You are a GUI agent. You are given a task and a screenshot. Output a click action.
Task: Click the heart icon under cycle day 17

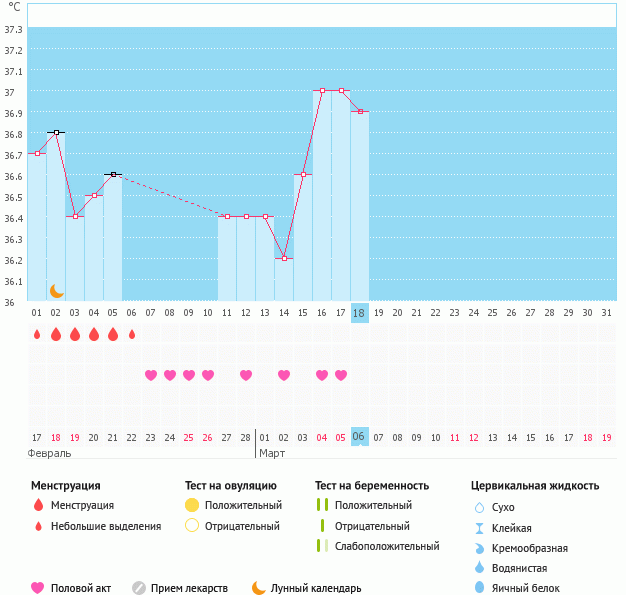tap(341, 375)
